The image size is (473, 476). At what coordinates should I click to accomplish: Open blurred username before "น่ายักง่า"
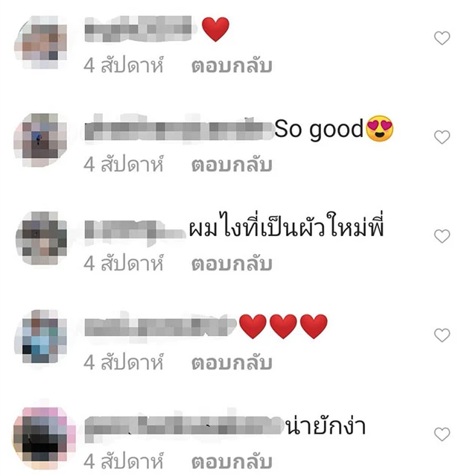point(183,425)
